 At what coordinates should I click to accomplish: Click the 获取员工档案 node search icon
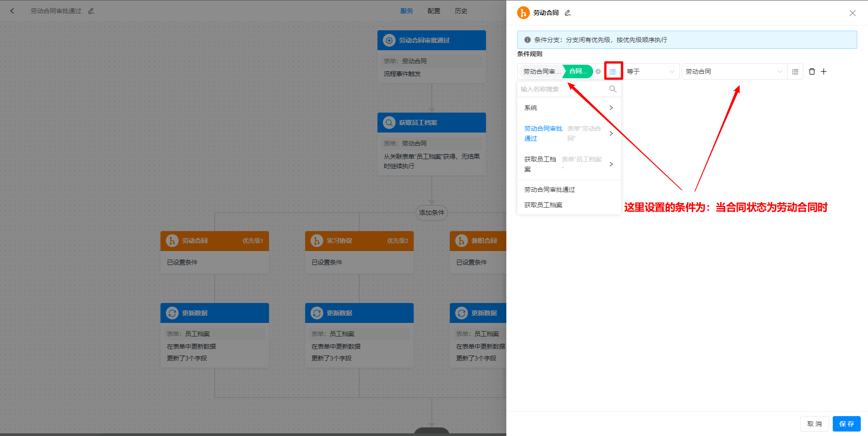tap(389, 122)
